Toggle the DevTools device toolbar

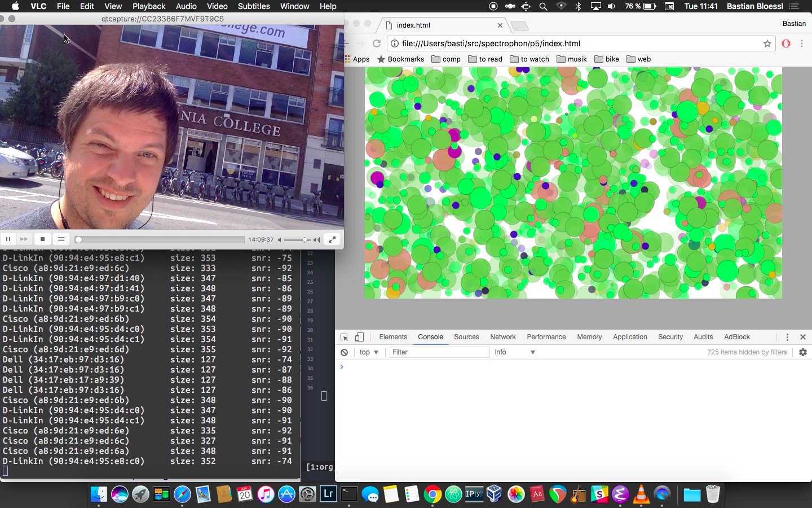pos(359,337)
